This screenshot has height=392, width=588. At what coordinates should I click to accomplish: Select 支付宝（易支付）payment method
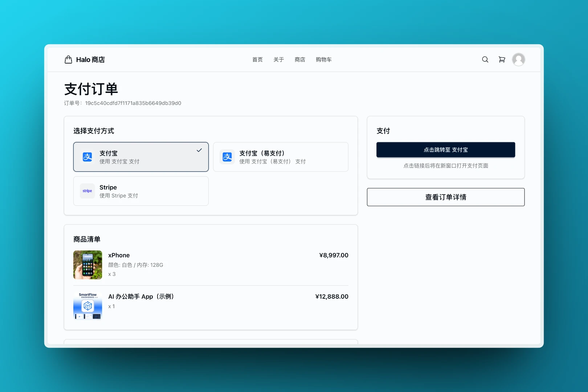281,157
